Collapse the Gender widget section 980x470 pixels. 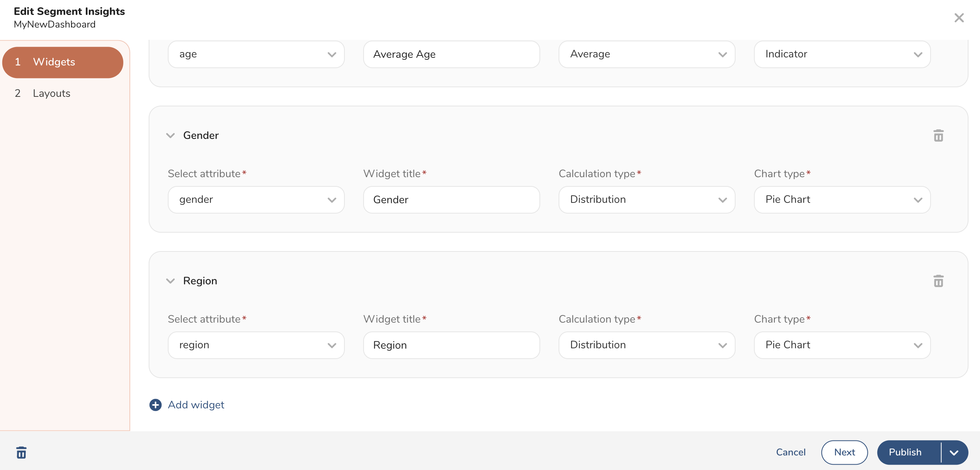(x=170, y=135)
